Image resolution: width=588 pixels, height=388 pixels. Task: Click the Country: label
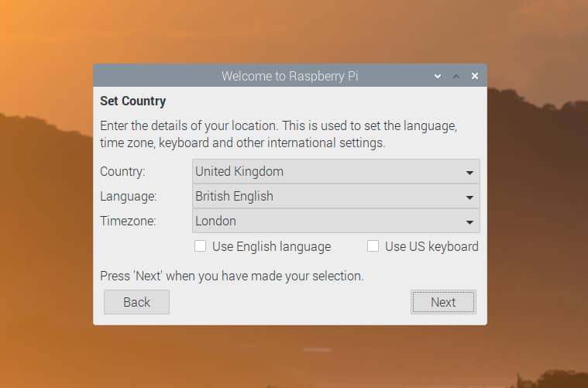pos(122,172)
